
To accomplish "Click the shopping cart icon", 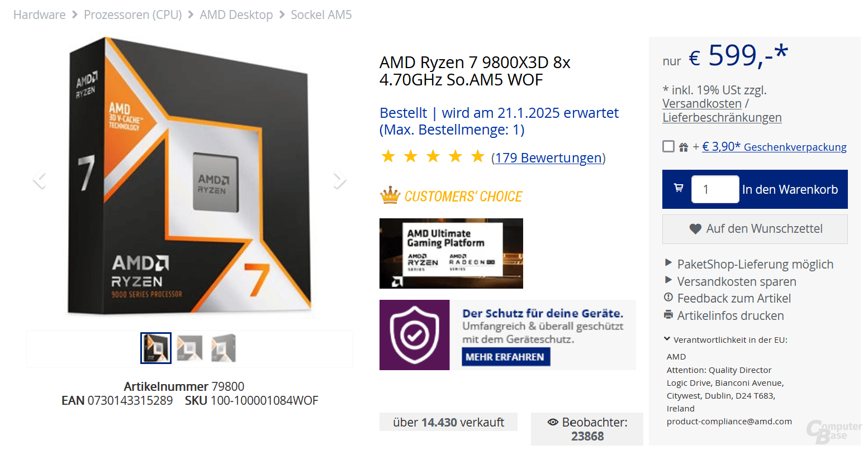I will click(x=679, y=188).
